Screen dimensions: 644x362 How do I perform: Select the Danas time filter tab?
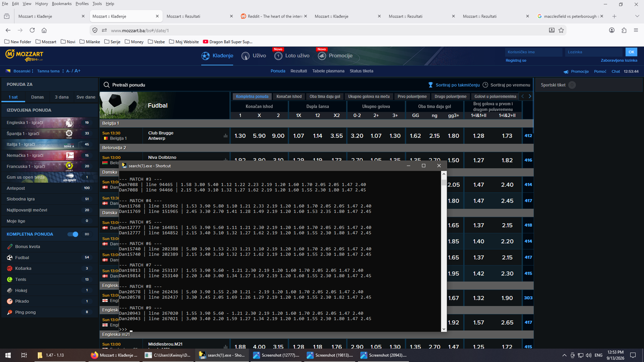click(37, 97)
